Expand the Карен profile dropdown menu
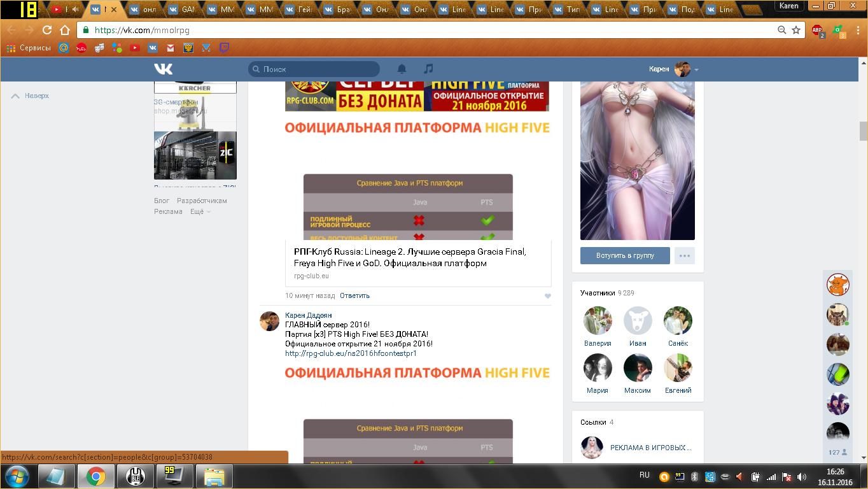Image resolution: width=868 pixels, height=489 pixels. pyautogui.click(x=697, y=69)
